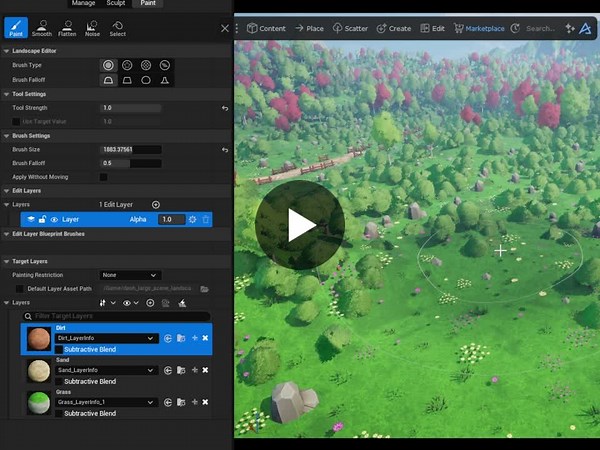Switch to the Sculpt tab
The height and width of the screenshot is (450, 600).
pyautogui.click(x=116, y=3)
